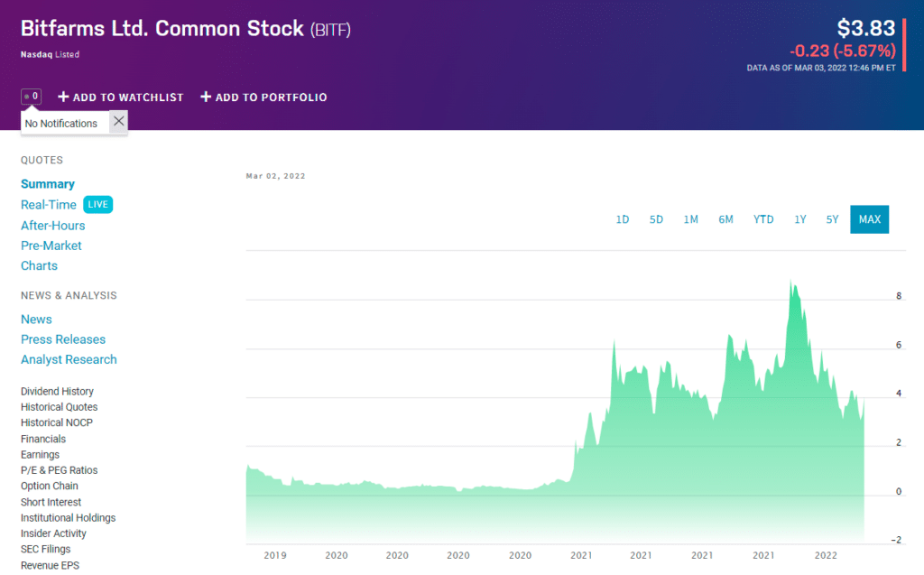The width and height of the screenshot is (924, 575).
Task: Open the Charts link
Action: 39,265
